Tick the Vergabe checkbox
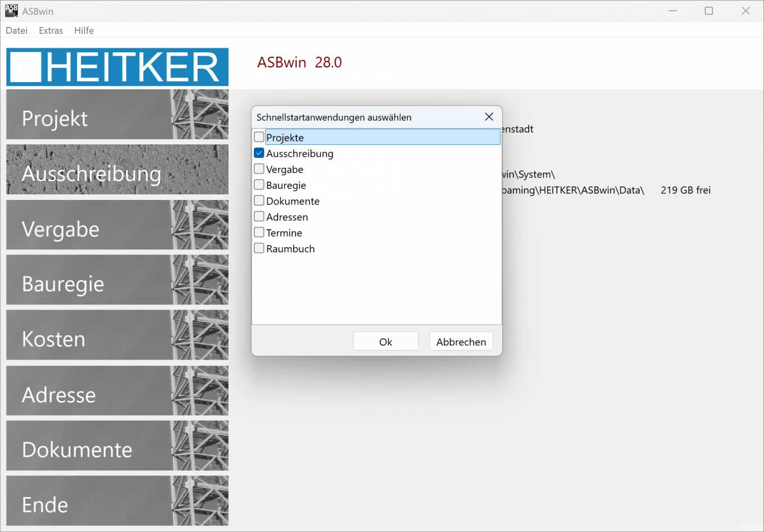The width and height of the screenshot is (764, 532). coord(259,169)
